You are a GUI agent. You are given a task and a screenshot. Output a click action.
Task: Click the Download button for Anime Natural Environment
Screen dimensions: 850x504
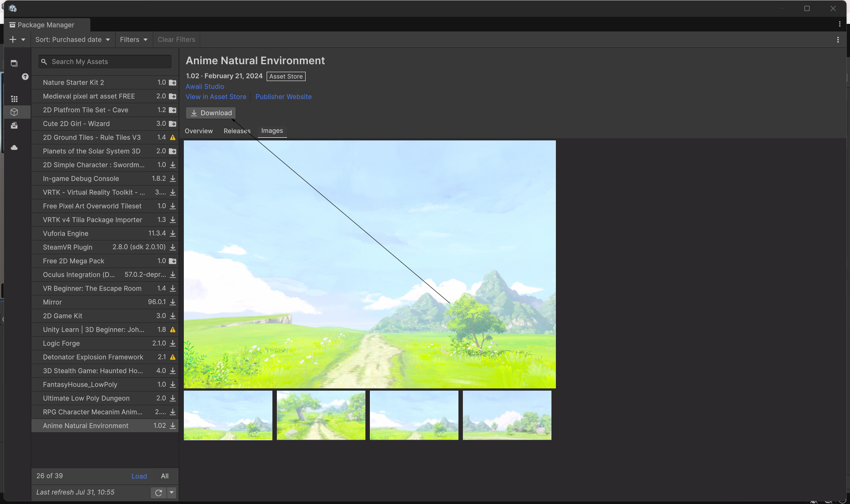point(211,113)
